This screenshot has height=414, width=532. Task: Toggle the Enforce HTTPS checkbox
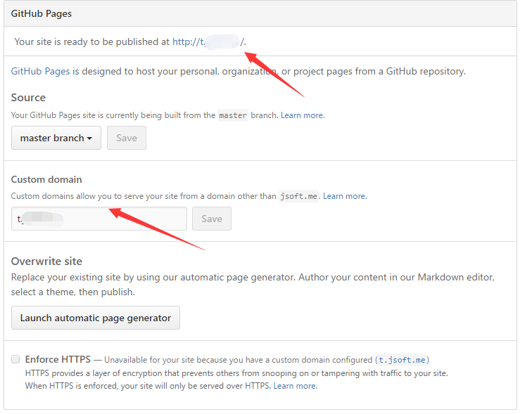(x=15, y=359)
